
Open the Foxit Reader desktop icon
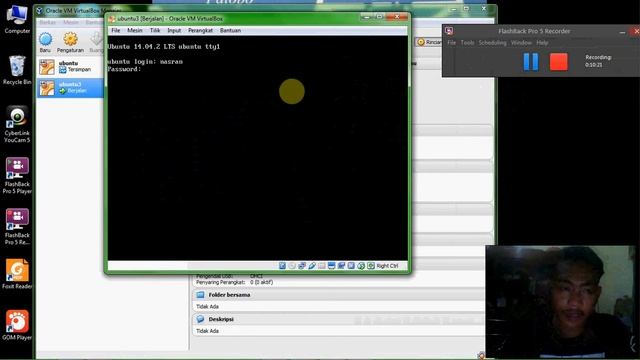pyautogui.click(x=17, y=274)
